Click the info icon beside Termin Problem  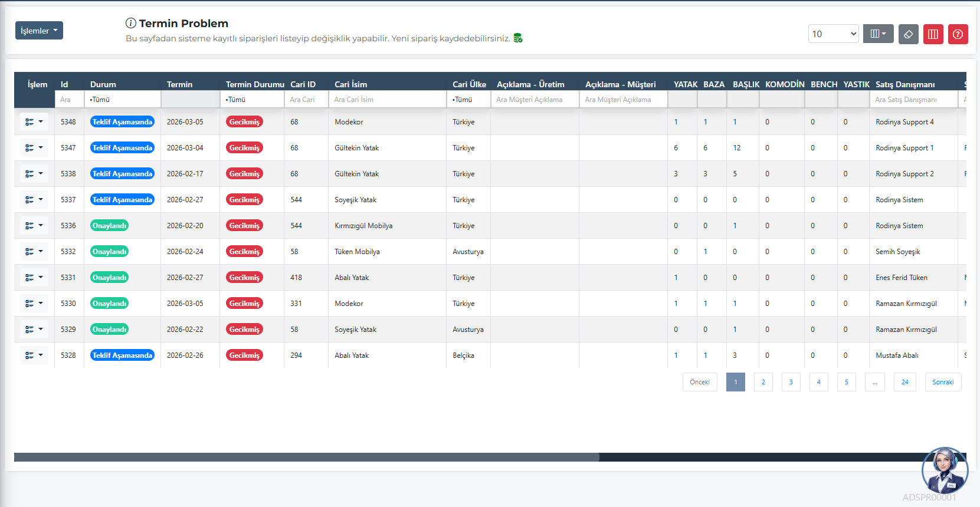click(131, 23)
